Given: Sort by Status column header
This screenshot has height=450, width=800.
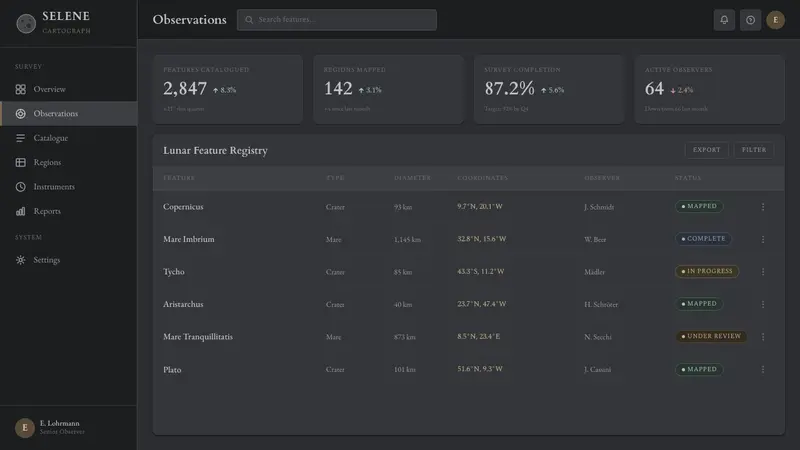Looking at the screenshot, I should (x=688, y=178).
